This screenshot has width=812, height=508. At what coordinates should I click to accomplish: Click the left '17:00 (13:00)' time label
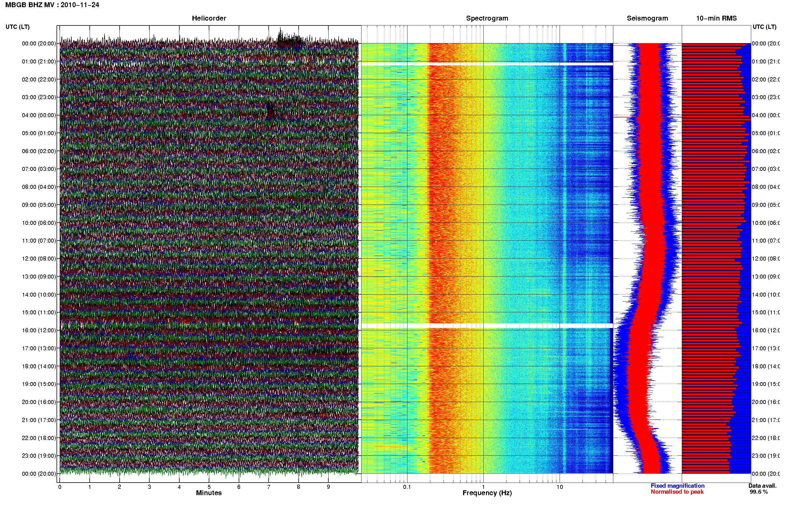[39, 348]
